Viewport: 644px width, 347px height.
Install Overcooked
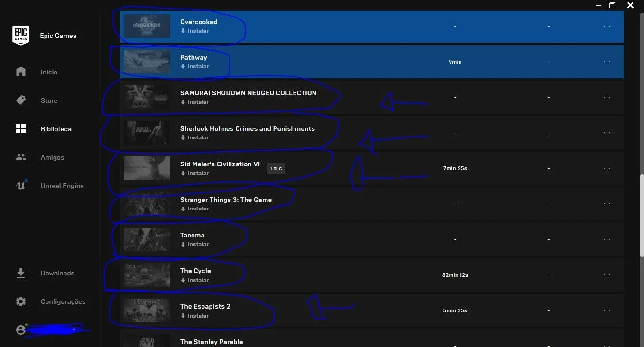pyautogui.click(x=195, y=31)
